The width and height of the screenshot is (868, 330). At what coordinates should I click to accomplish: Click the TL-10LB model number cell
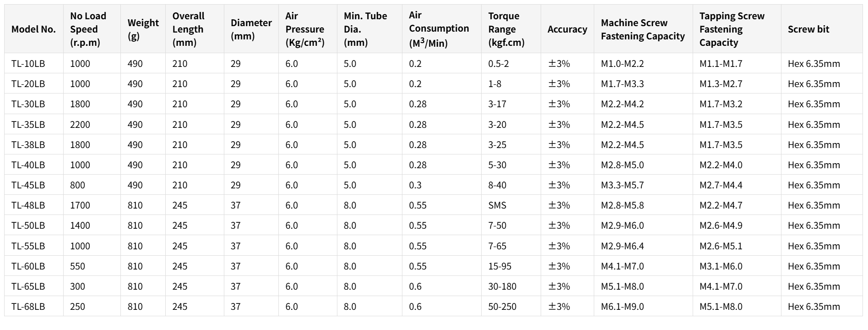coord(28,64)
